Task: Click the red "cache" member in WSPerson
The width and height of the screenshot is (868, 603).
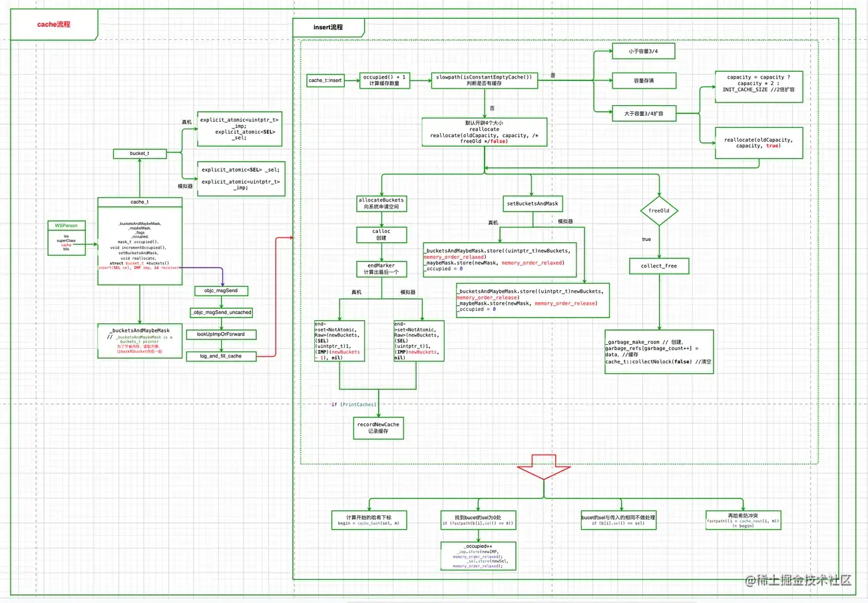Action: click(66, 244)
